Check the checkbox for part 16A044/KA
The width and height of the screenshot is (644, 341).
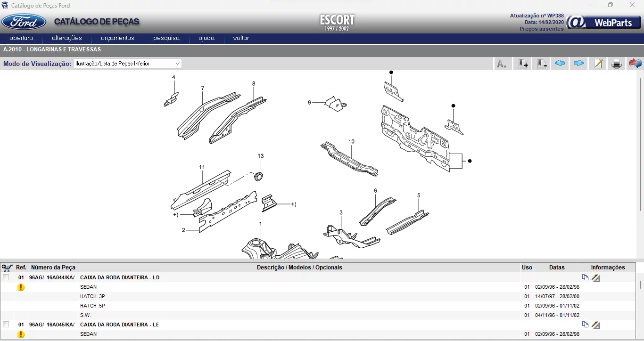pos(6,277)
